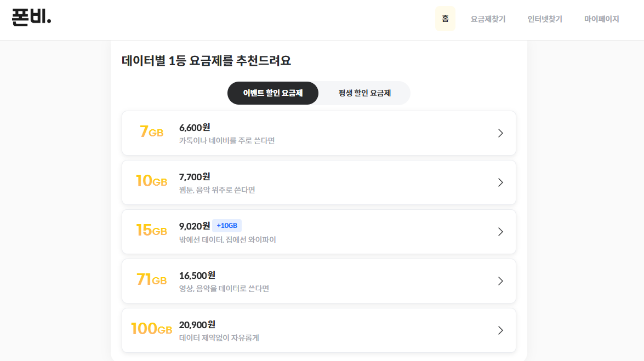644x361 pixels.
Task: Open 인터넷찾기 menu item
Action: [x=545, y=19]
